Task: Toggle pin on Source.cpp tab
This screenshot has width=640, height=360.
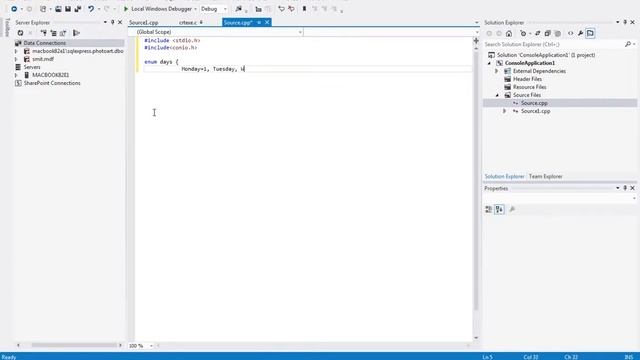Action: point(259,22)
